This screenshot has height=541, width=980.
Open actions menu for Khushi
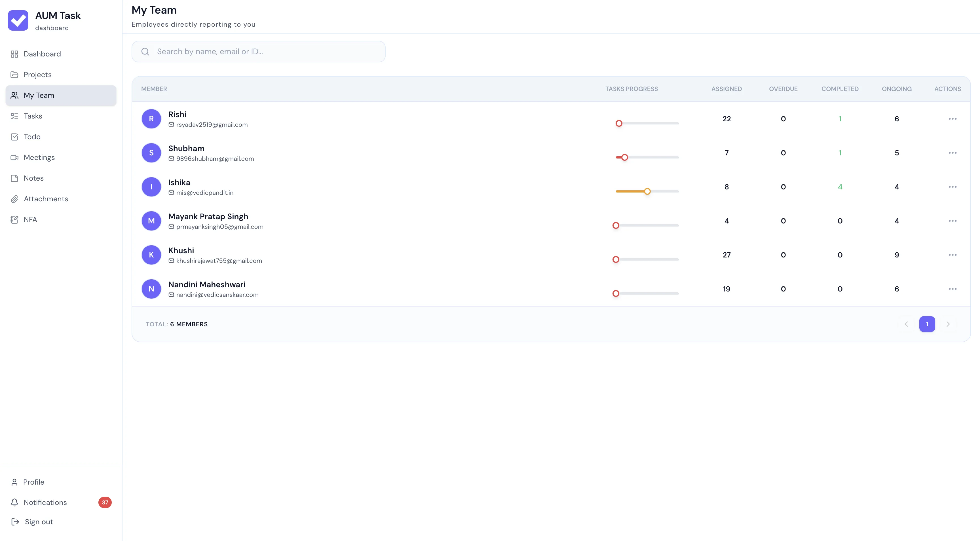[x=952, y=255]
